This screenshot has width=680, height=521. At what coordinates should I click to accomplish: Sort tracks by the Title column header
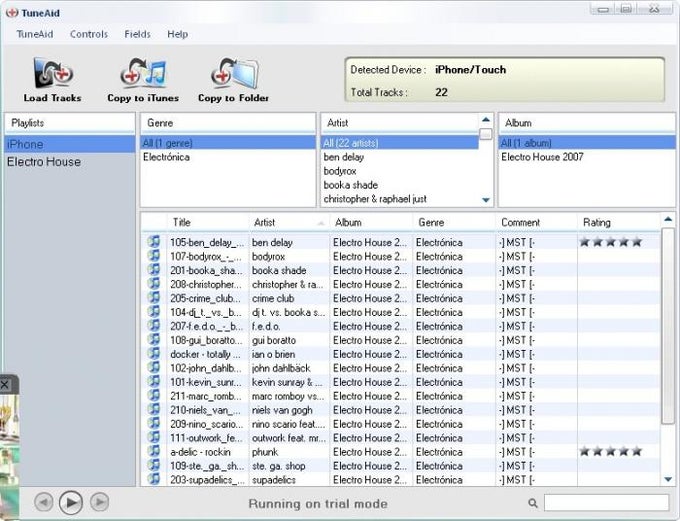[x=208, y=223]
